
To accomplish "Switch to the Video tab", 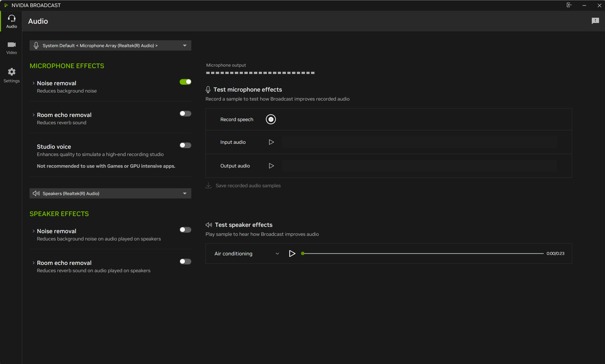I will click(x=11, y=48).
